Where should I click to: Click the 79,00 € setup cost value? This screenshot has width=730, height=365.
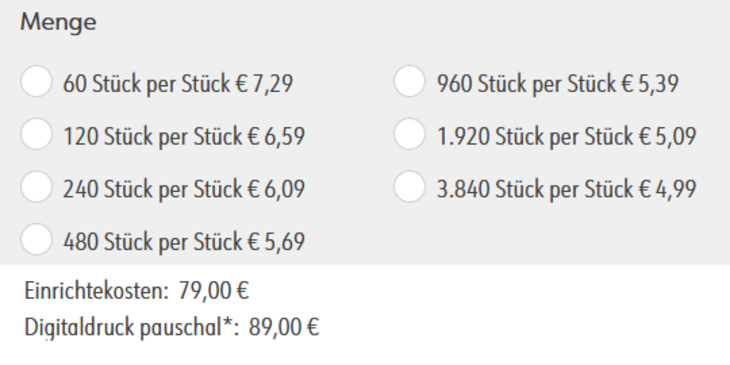coord(214,291)
